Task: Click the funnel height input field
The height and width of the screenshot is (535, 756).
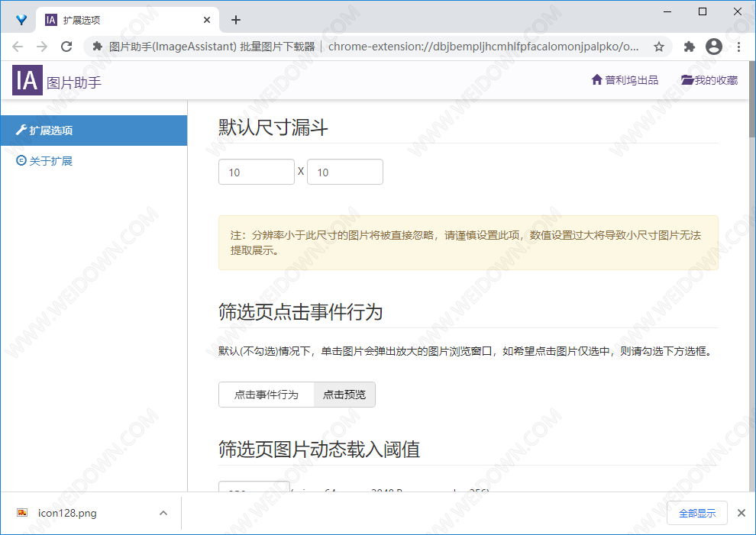Action: tap(345, 172)
